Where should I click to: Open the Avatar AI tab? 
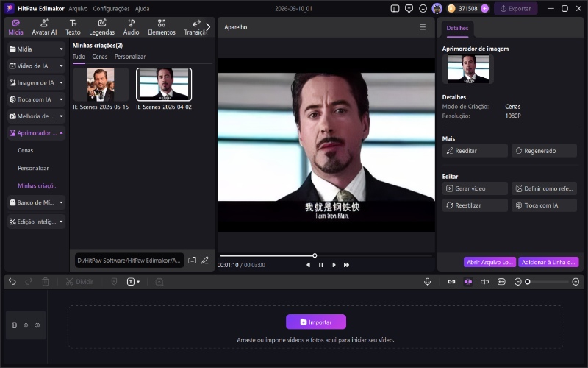tap(44, 27)
